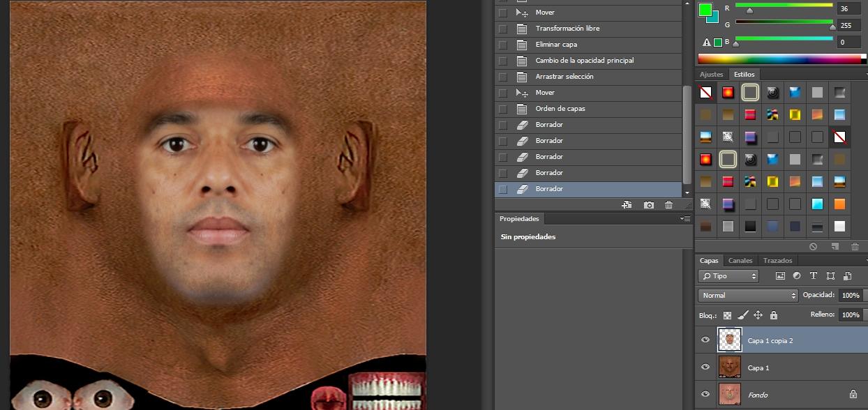Viewport: 868px width, 410px height.
Task: Enable the pixel layer filter icon
Action: 780,276
